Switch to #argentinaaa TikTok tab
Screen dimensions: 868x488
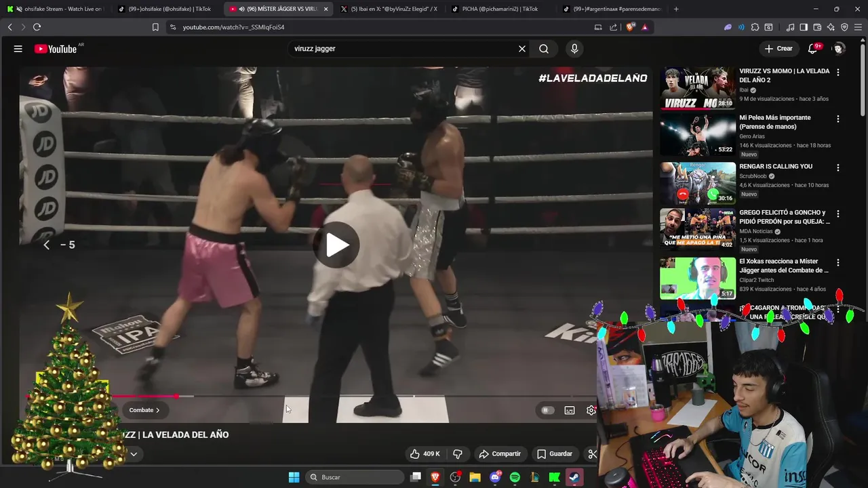pos(612,9)
